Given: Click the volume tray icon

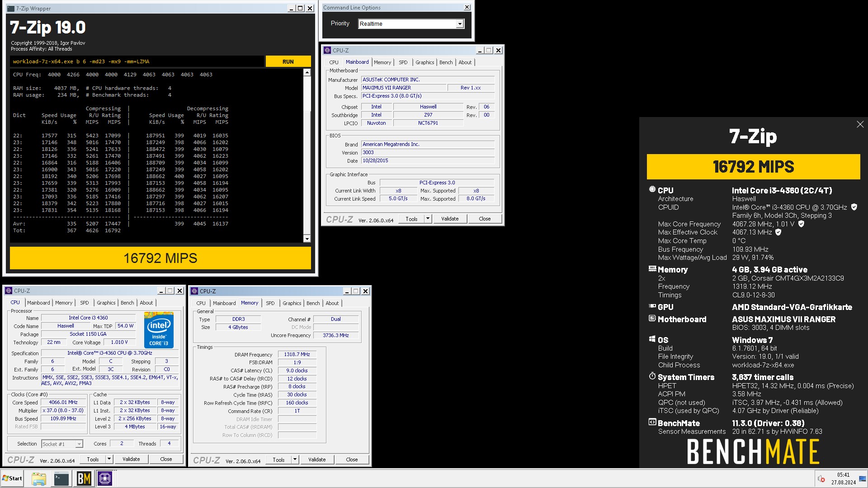Looking at the screenshot, I should (x=821, y=479).
